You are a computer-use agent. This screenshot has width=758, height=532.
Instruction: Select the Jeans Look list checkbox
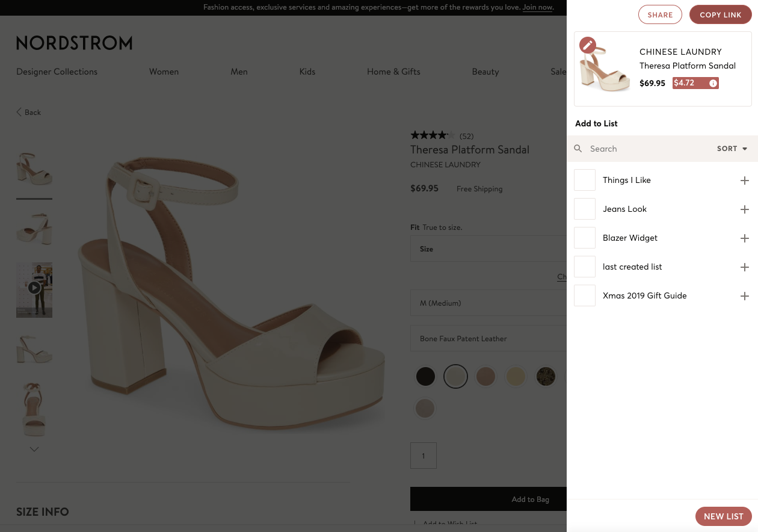click(x=584, y=209)
